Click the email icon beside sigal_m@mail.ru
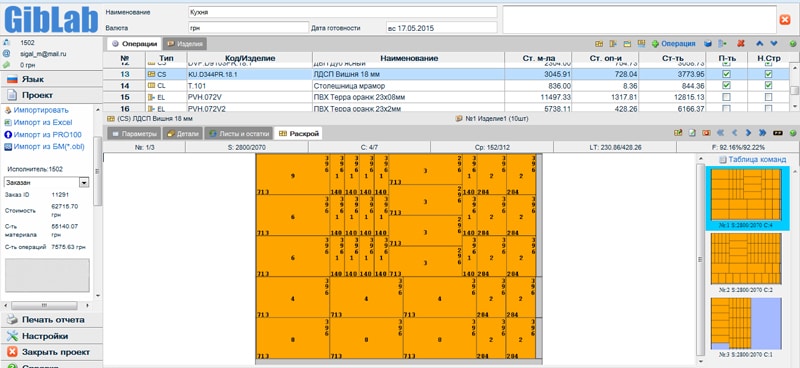800x368 pixels. 6,54
